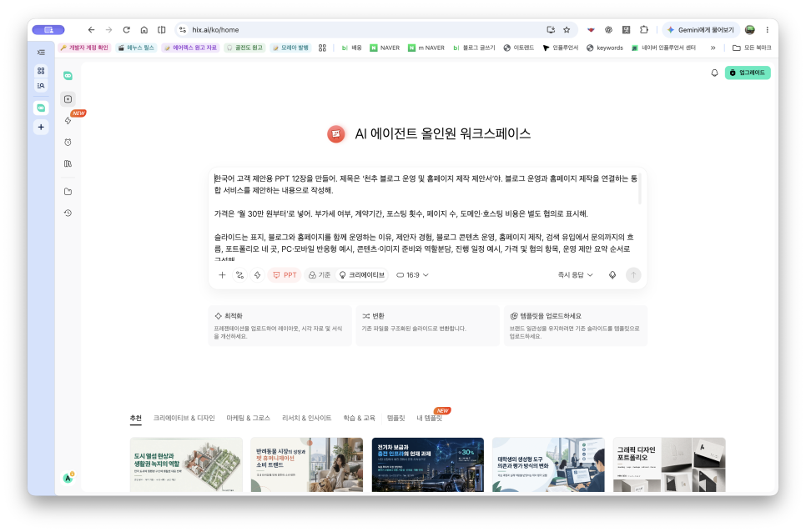Click the plus attach icon in prompt box
Image resolution: width=806 pixels, height=532 pixels.
tap(222, 275)
